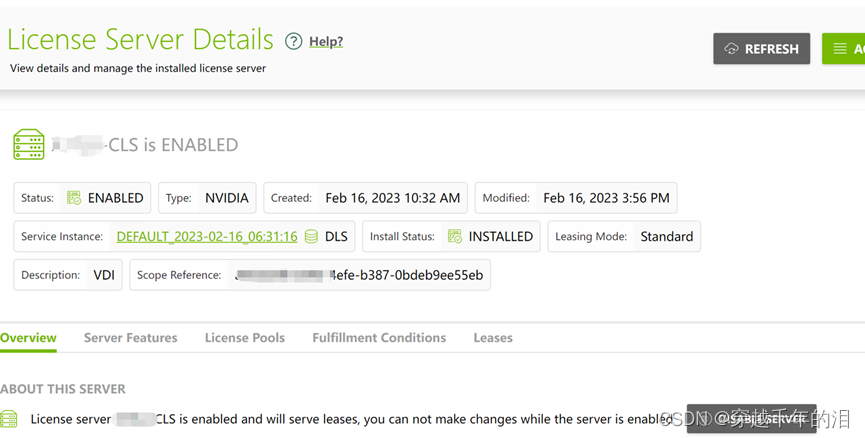Click the license server rack icon beside CLS is ENABLED
Image resolution: width=865 pixels, height=438 pixels.
[x=29, y=145]
